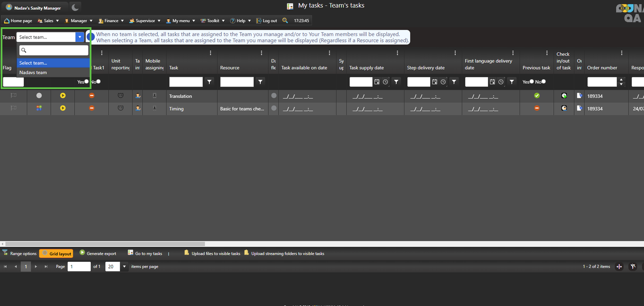644x306 pixels.
Task: Select Yes radio for Previous task filter
Action: tap(531, 82)
